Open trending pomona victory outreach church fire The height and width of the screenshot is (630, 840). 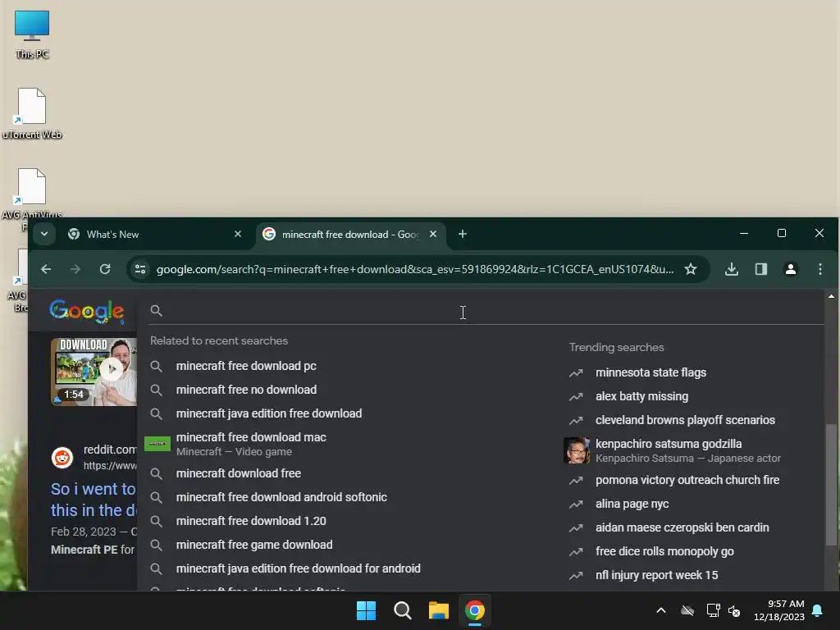pos(687,480)
